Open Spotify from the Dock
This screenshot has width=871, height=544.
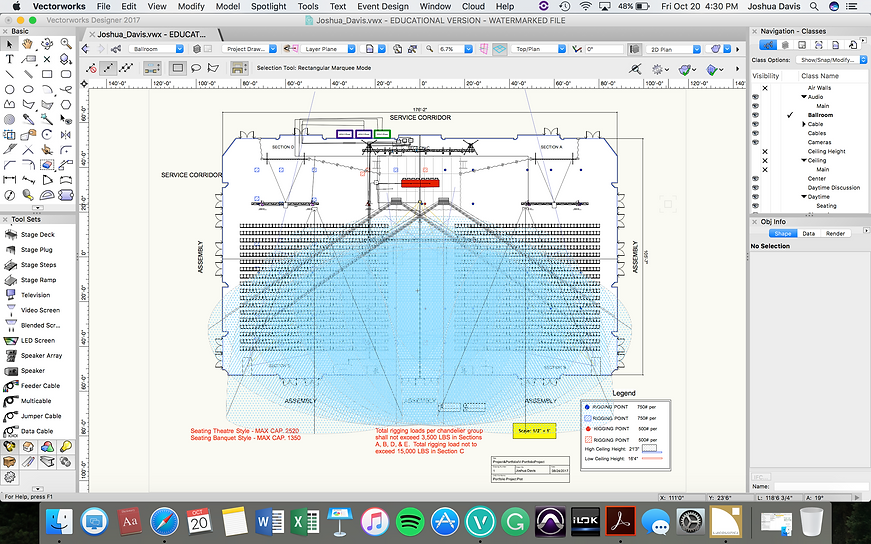pyautogui.click(x=409, y=521)
